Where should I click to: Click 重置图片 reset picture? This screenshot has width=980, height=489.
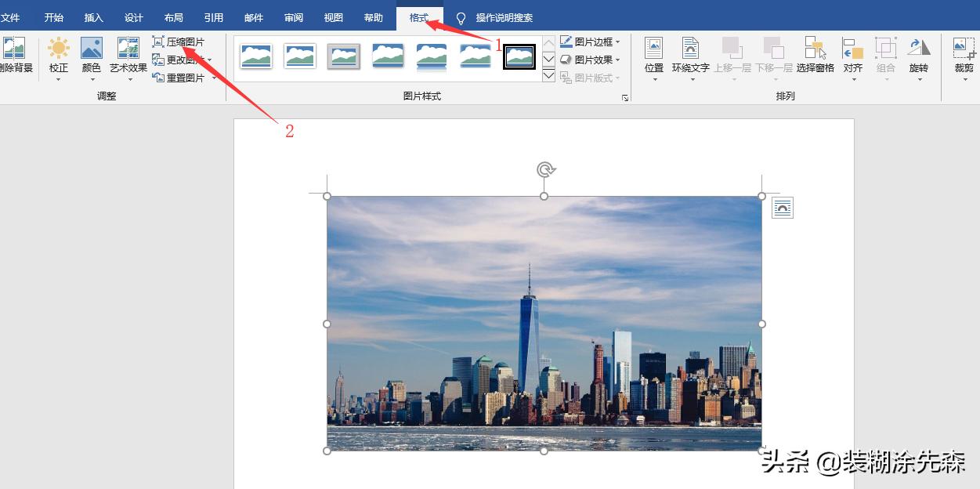tap(179, 78)
